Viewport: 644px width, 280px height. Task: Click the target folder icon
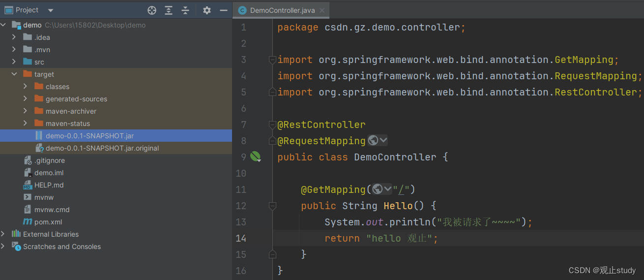28,74
